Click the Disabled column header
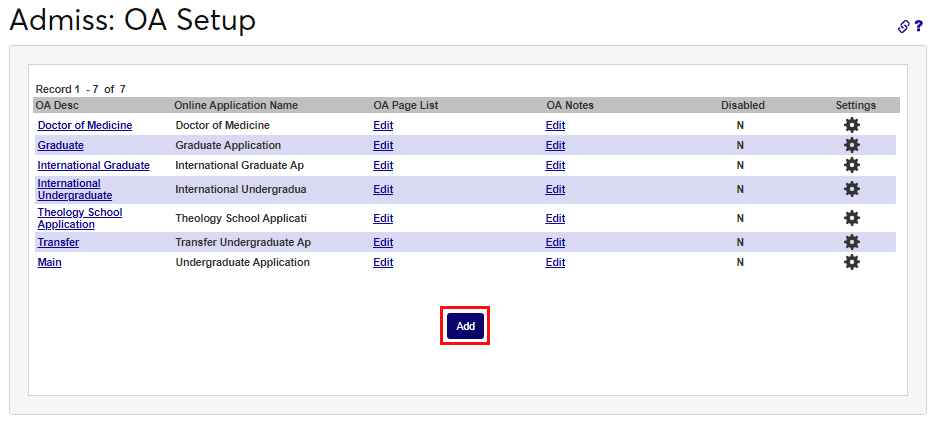 point(743,105)
